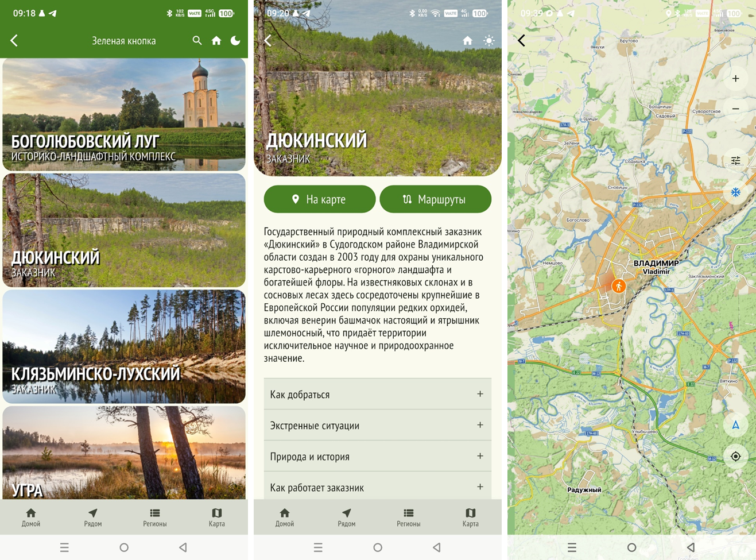Viewport: 756px width, 560px height.
Task: Tap the blue navigation arrow map button
Action: (735, 425)
